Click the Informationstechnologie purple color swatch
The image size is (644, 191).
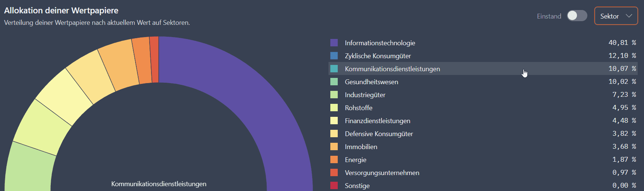[x=334, y=43]
